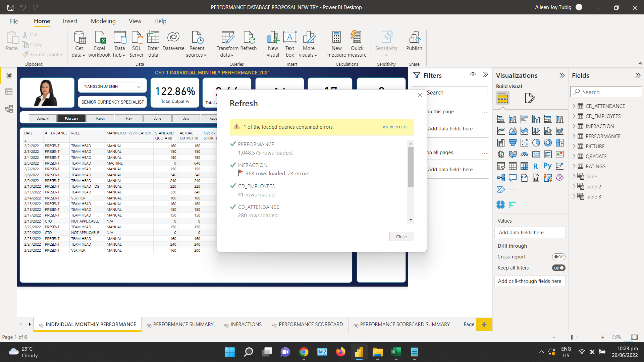Select the March month slicer button
644x362 pixels.
100,118
